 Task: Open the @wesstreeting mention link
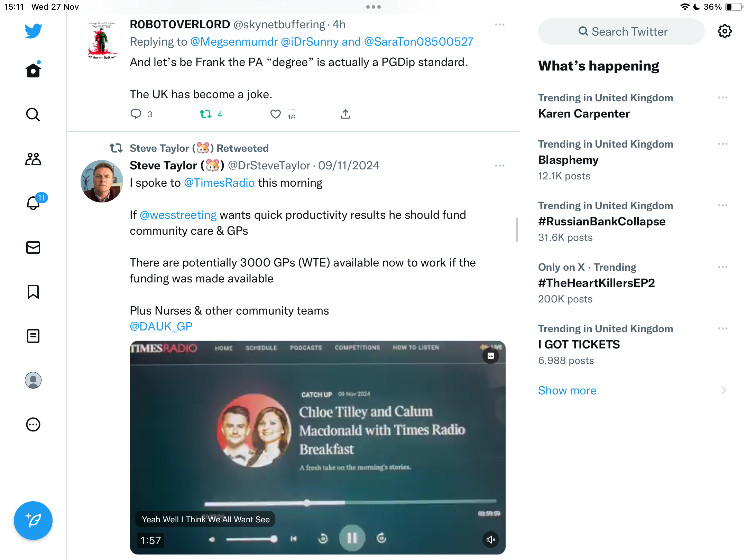tap(178, 215)
